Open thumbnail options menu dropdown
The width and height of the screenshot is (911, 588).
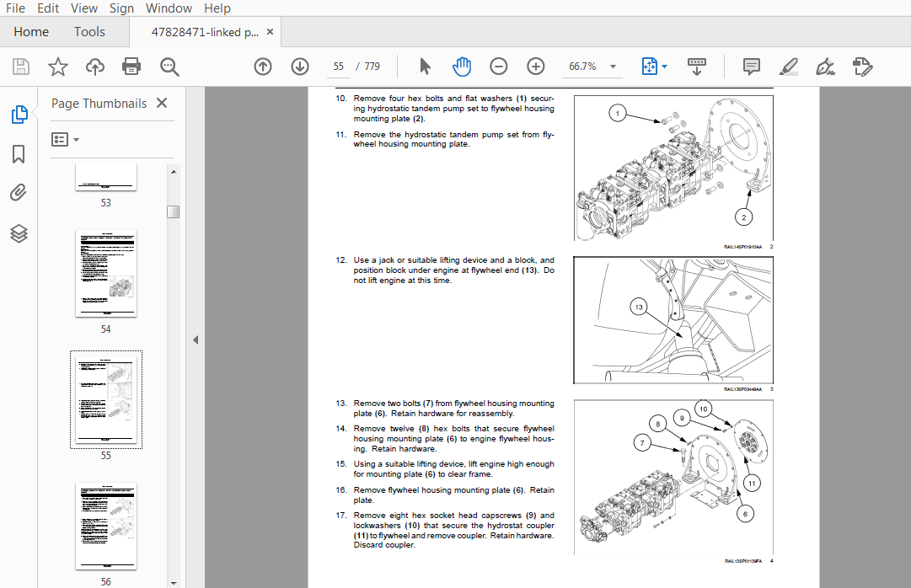pyautogui.click(x=65, y=140)
